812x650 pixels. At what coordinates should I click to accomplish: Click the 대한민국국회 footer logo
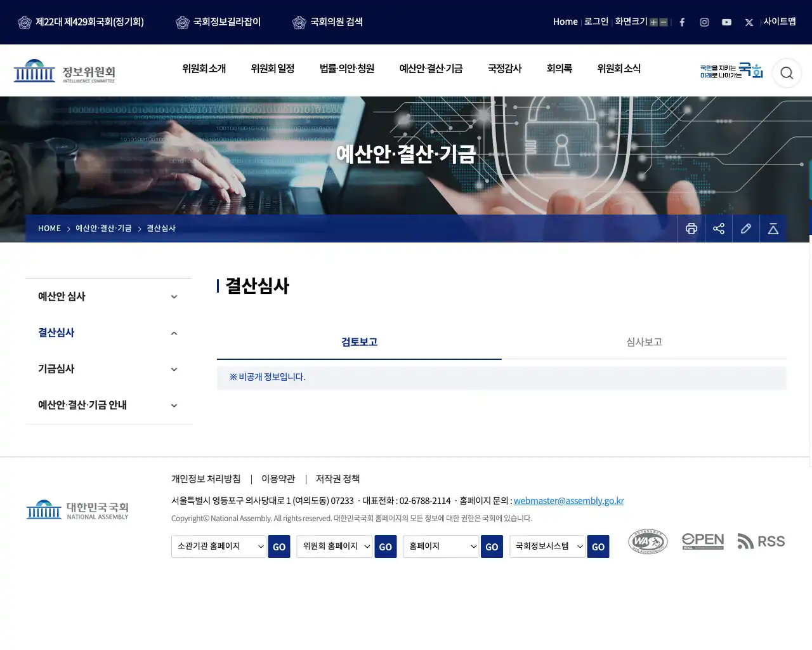click(x=77, y=510)
